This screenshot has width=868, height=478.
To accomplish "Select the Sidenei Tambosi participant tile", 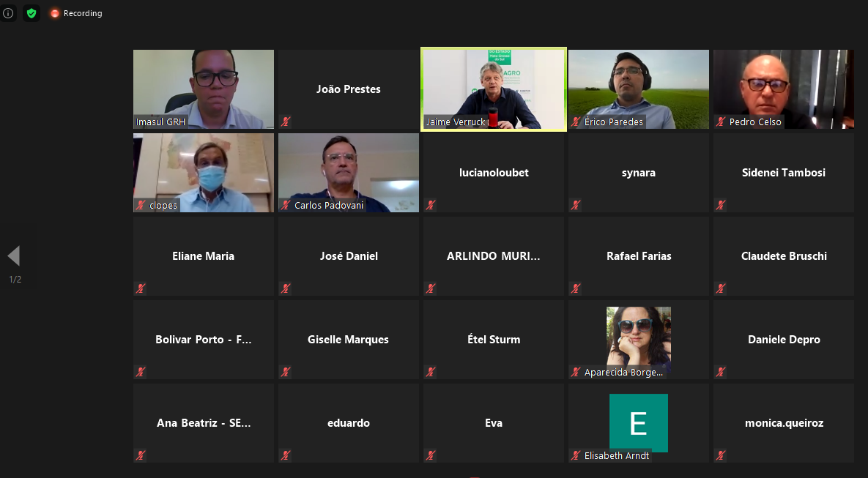I will point(783,173).
